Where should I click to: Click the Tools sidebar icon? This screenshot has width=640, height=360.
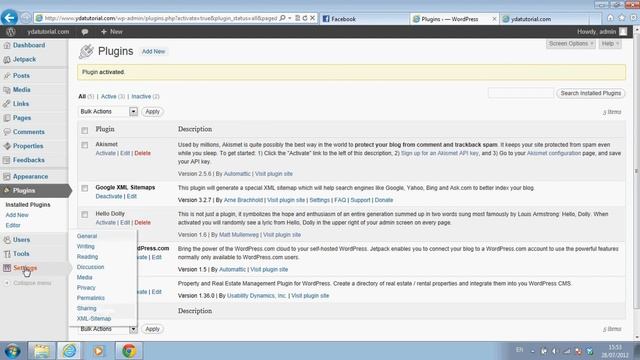point(7,254)
